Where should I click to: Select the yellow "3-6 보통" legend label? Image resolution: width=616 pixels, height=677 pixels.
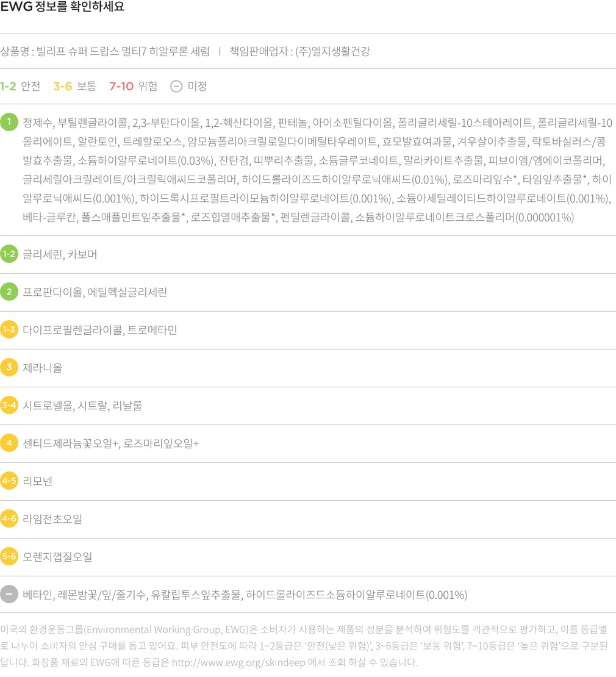pyautogui.click(x=74, y=86)
